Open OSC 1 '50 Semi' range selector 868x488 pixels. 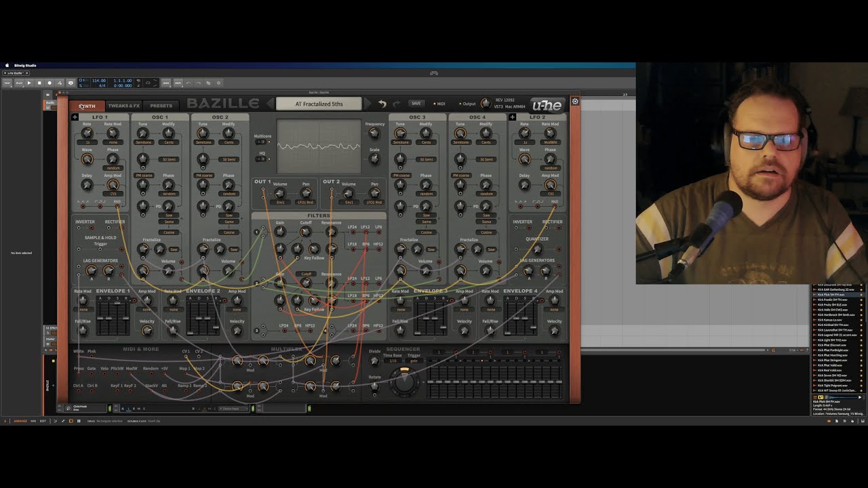169,159
